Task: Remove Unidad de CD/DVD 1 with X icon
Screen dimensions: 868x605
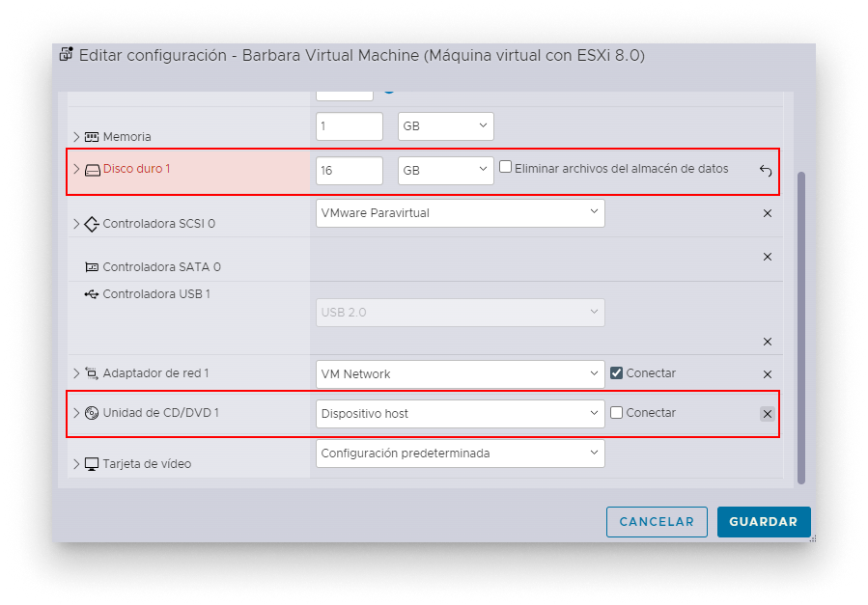Action: pos(767,414)
